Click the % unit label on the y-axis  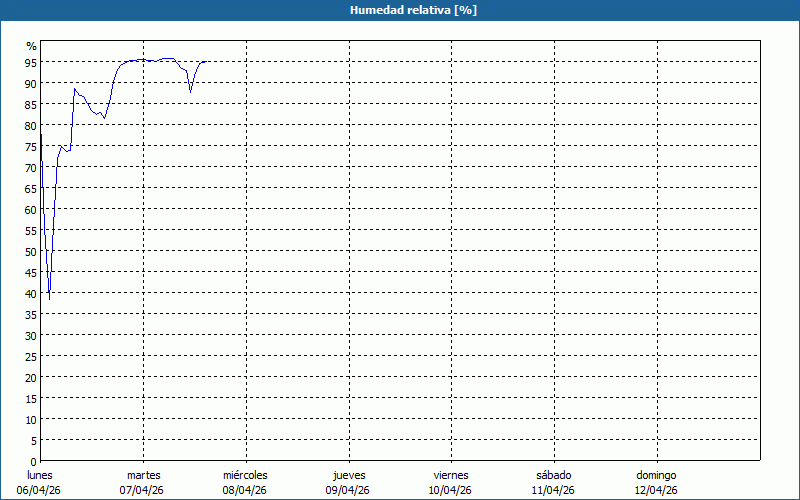point(31,46)
